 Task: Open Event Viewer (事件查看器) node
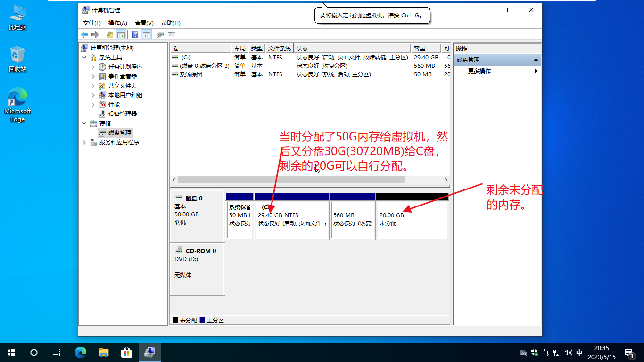(122, 76)
